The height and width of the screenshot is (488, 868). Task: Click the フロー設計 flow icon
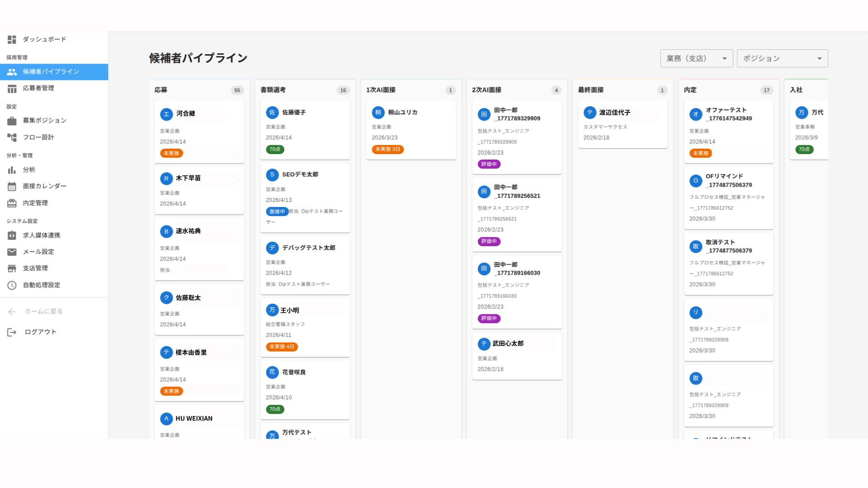tap(12, 137)
